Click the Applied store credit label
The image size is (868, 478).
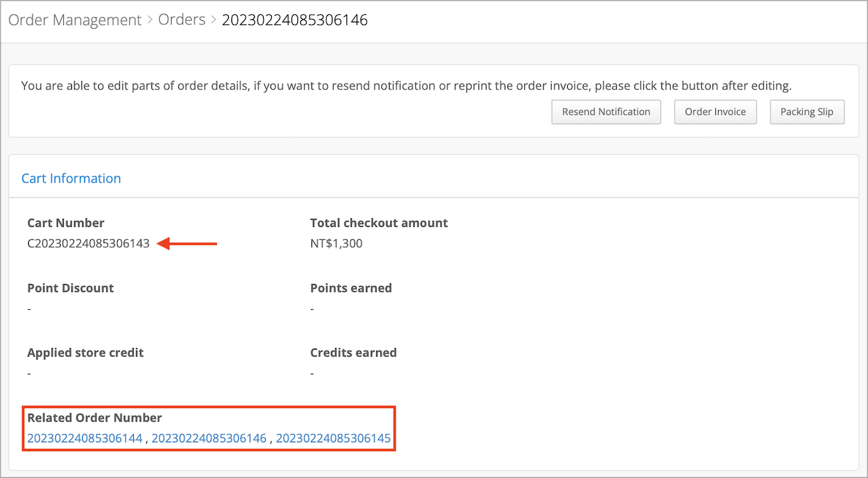85,353
